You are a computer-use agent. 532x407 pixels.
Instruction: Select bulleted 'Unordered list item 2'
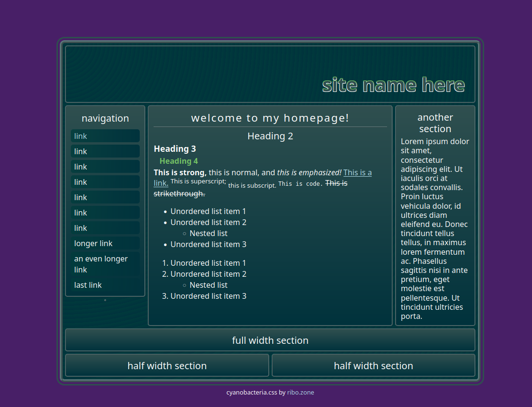(x=208, y=222)
